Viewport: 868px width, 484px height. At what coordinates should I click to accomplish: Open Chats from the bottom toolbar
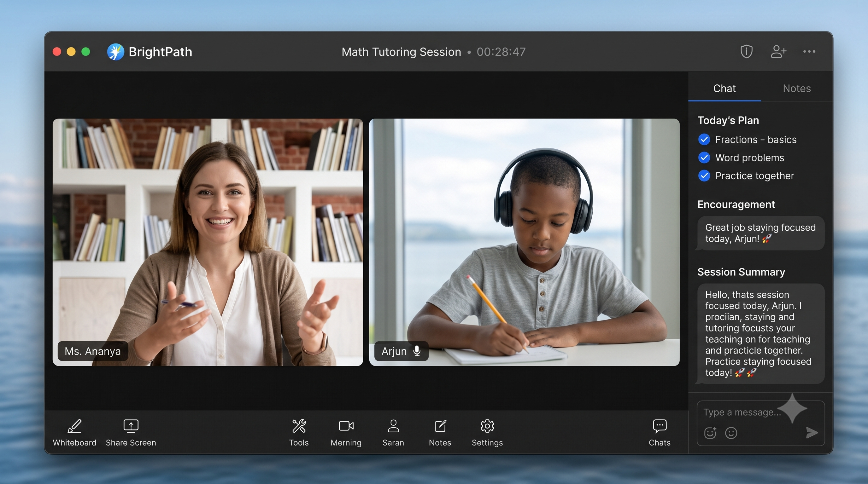(x=660, y=433)
